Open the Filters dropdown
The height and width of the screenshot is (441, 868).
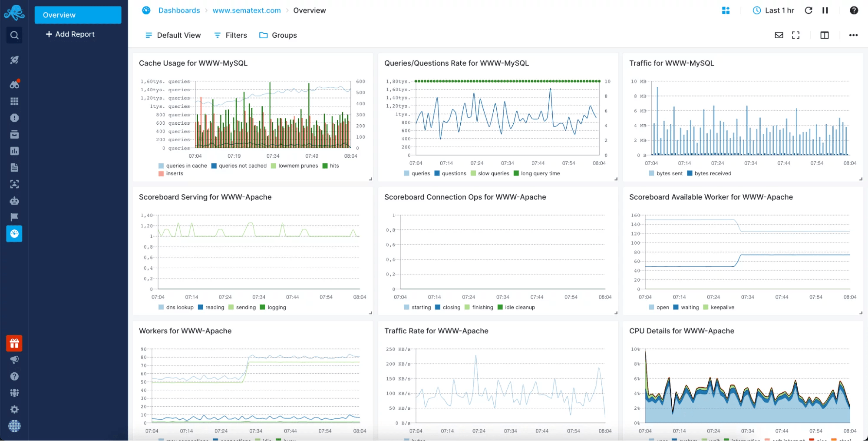[230, 35]
